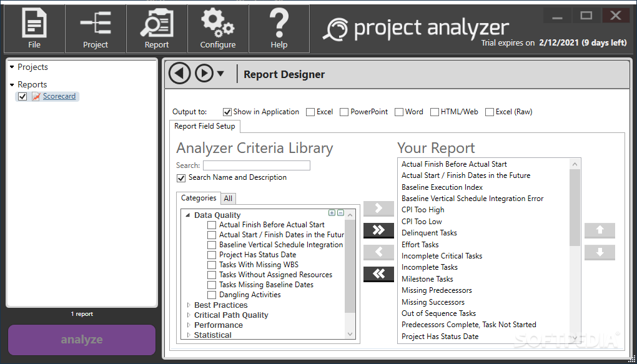Collapse the Projects section
This screenshot has height=364, width=637.
tap(12, 67)
